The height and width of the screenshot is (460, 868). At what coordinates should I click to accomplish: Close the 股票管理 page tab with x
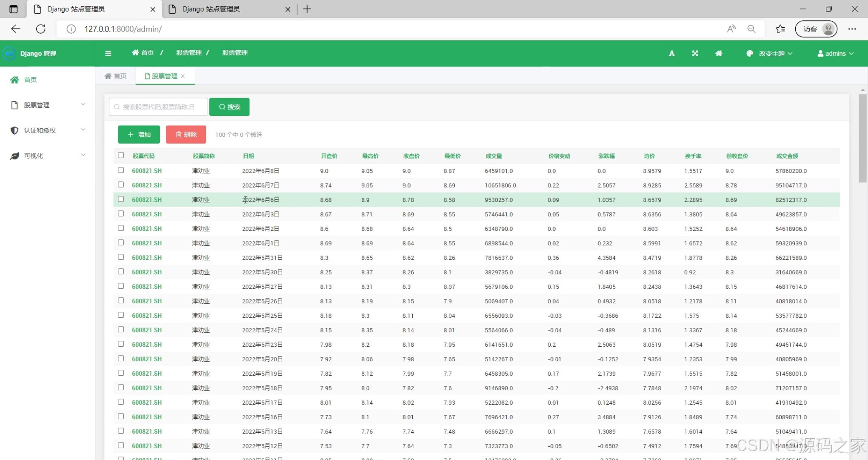coord(183,76)
